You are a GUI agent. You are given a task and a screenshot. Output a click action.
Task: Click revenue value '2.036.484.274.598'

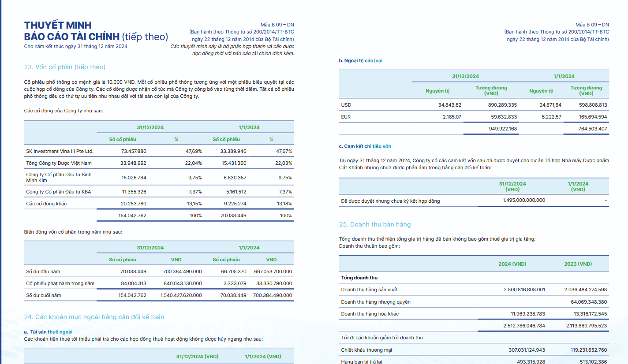(x=586, y=290)
